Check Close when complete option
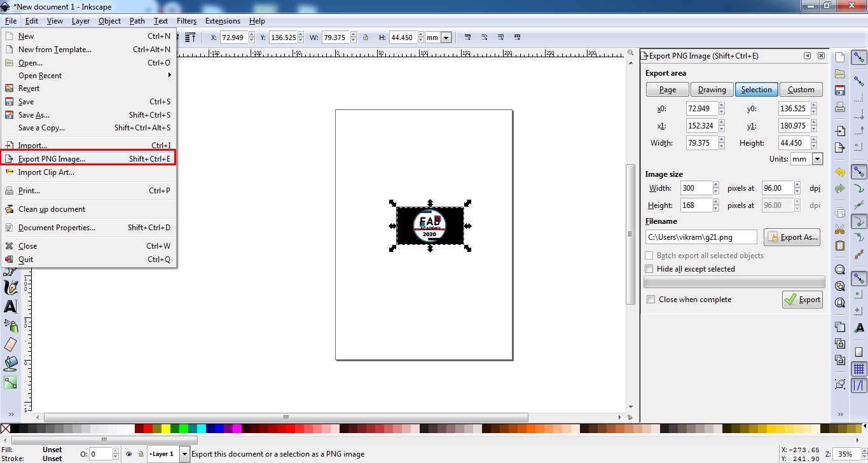This screenshot has width=868, height=463. pos(651,300)
